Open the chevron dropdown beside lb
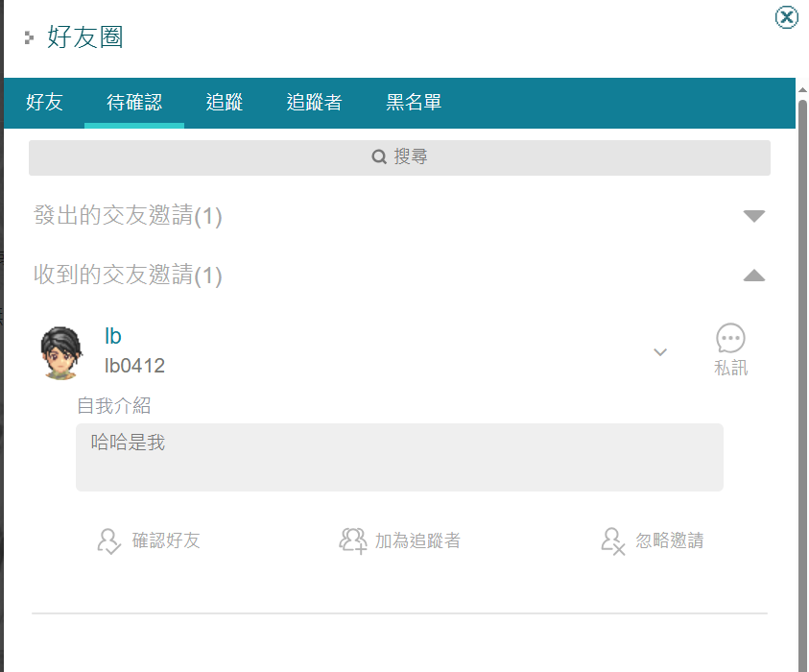The height and width of the screenshot is (672, 809). tap(660, 352)
